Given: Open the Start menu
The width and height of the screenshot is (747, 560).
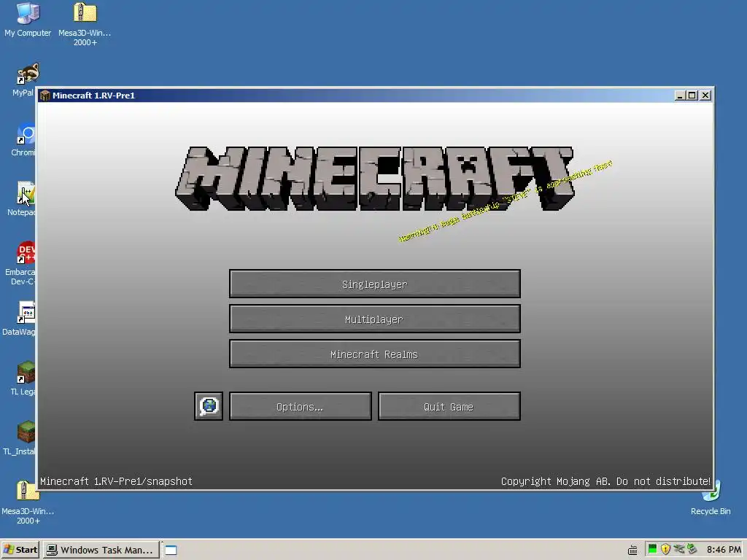Looking at the screenshot, I should click(20, 550).
